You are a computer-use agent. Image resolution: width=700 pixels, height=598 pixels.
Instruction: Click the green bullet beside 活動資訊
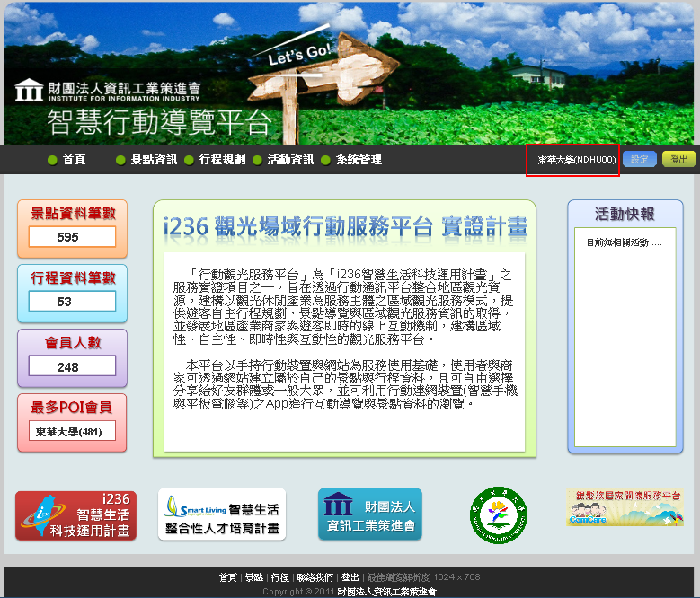[257, 160]
